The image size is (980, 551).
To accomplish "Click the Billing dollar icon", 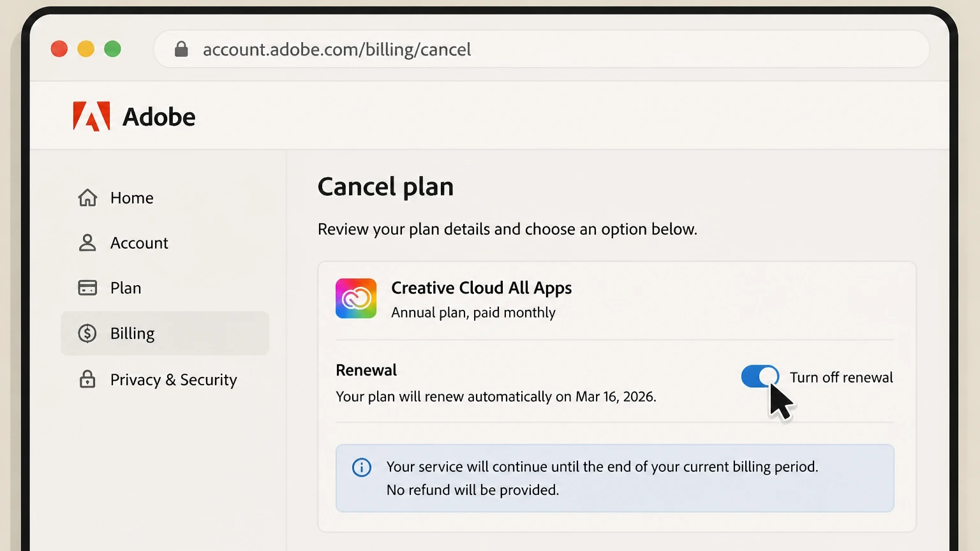I will 87,333.
